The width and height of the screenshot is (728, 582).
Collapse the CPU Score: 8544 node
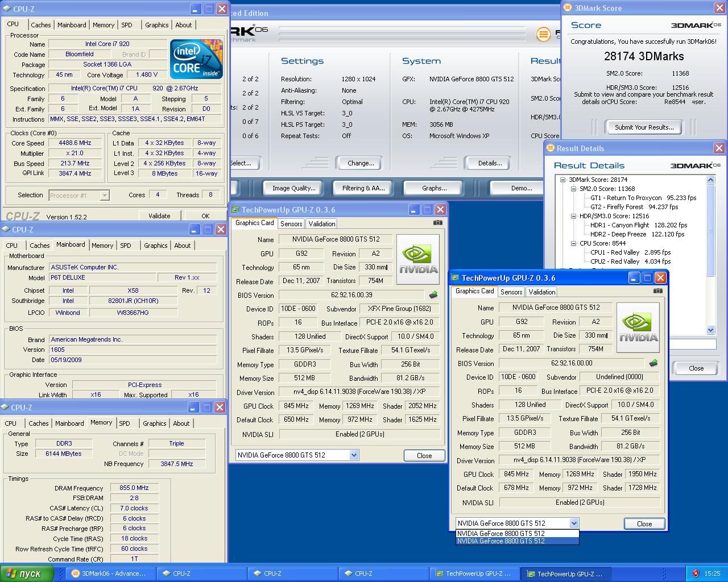(x=573, y=243)
